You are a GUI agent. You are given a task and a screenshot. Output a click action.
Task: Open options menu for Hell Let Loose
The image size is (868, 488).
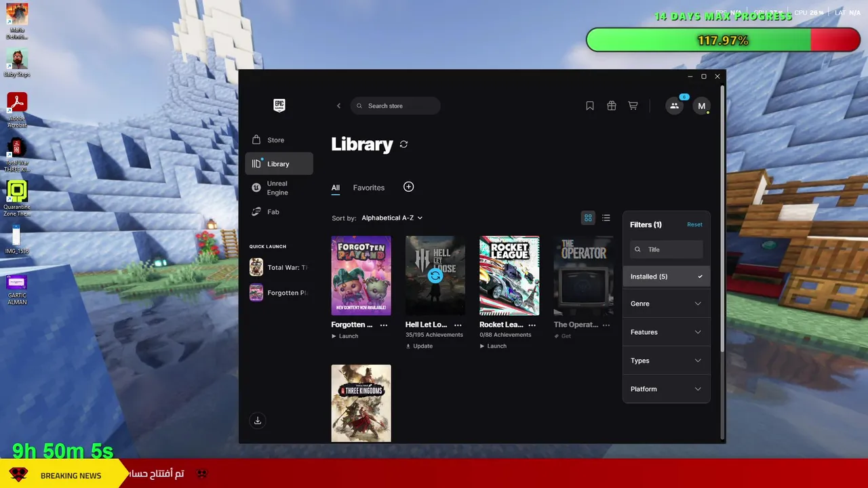[x=458, y=325]
